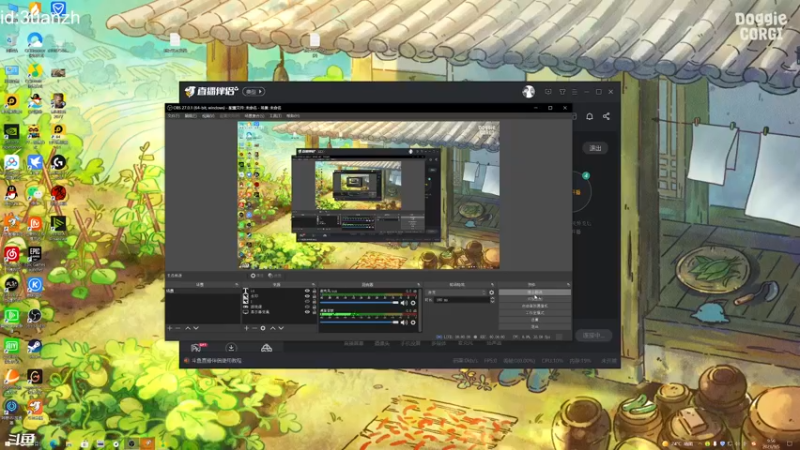Image resolution: width=800 pixels, height=450 pixels.
Task: Open the iQIYI desktop shortcut
Action: pos(11,346)
